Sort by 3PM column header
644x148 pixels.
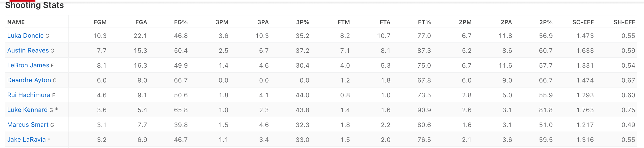point(222,22)
